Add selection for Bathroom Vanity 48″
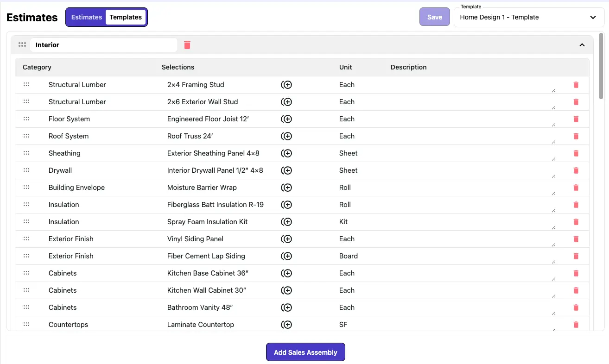 tap(286, 308)
